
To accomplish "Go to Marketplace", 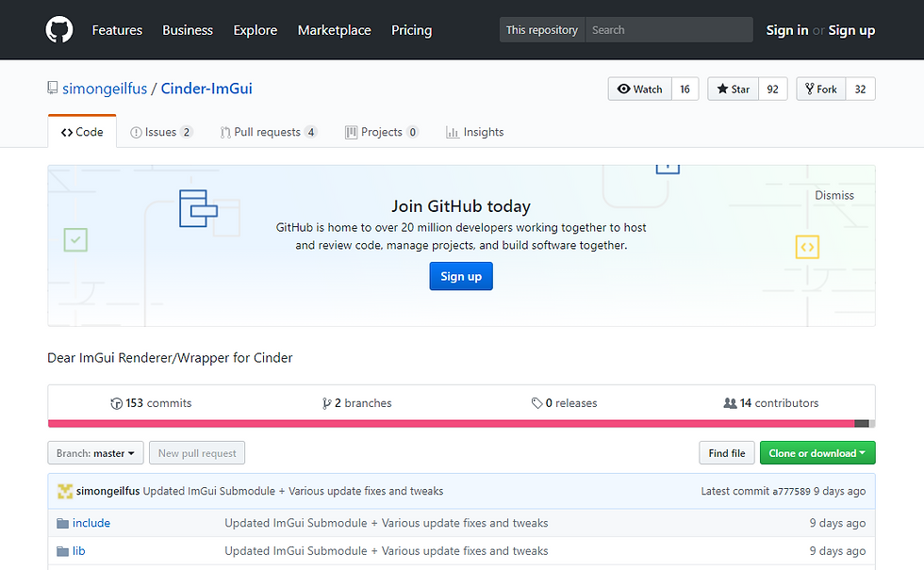I will [x=334, y=30].
